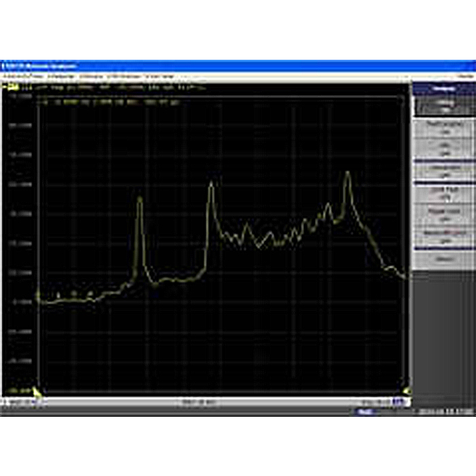This screenshot has width=476, height=476.
Task: Click the date and time readout in the status bar
Action: (x=445, y=411)
